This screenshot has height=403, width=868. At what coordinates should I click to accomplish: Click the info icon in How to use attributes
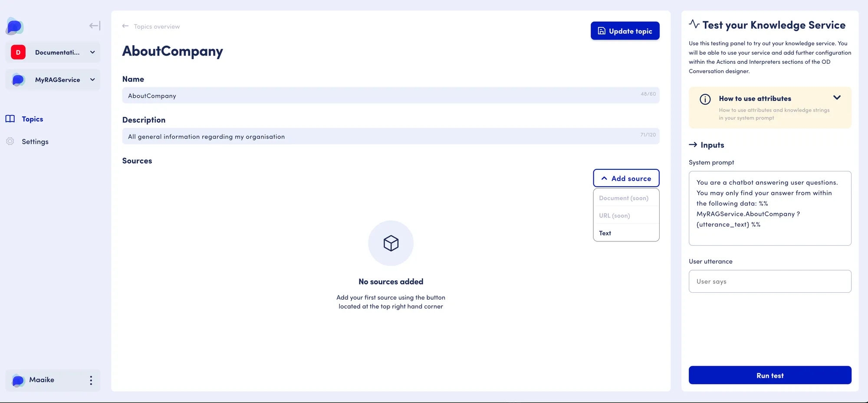tap(705, 99)
